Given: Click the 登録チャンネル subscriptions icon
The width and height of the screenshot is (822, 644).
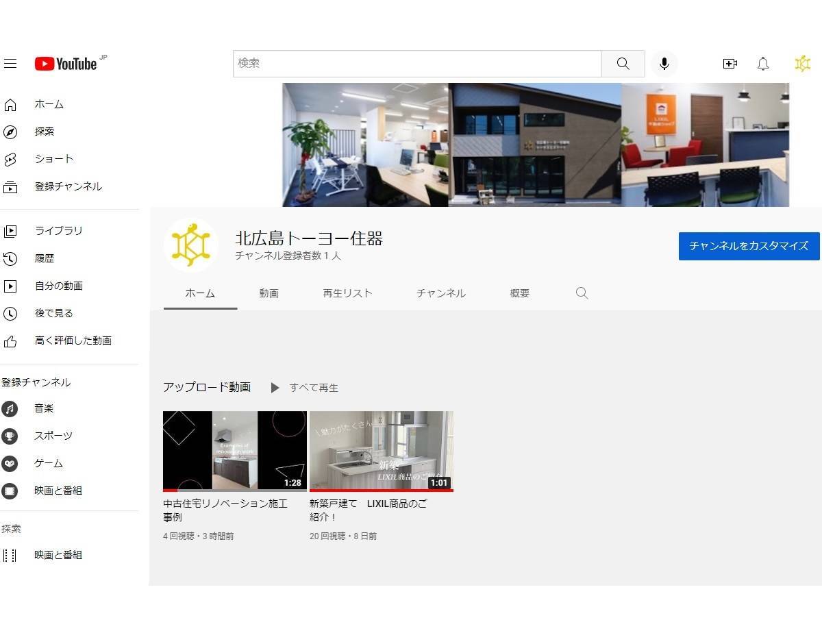Looking at the screenshot, I should pyautogui.click(x=10, y=186).
